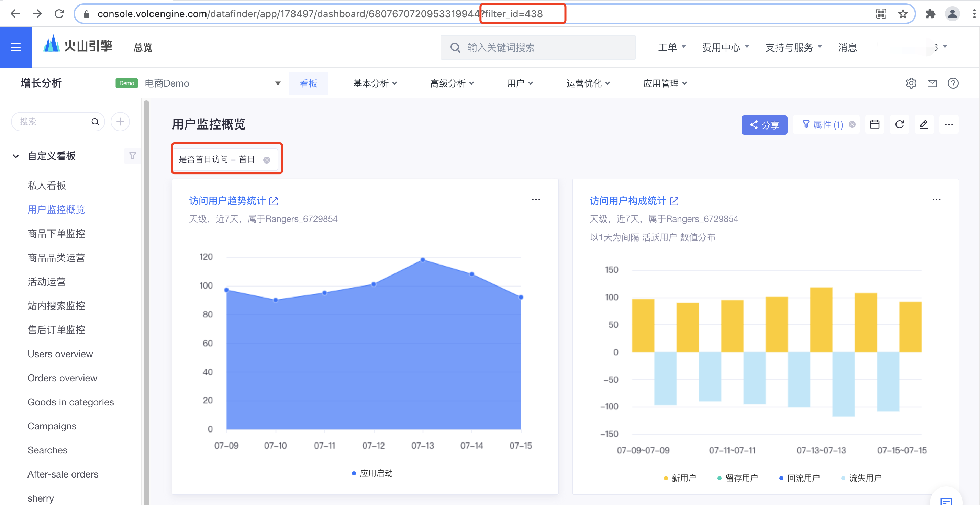Open the 访问用户构成统计 chart title link
This screenshot has height=505, width=980.
pos(628,201)
